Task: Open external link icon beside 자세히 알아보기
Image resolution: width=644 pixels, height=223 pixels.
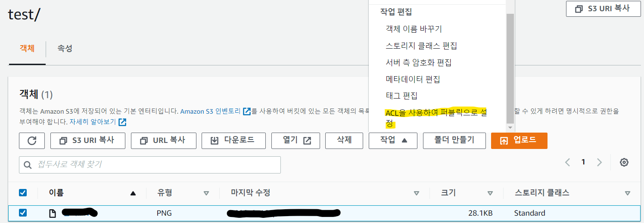Action: (122, 122)
